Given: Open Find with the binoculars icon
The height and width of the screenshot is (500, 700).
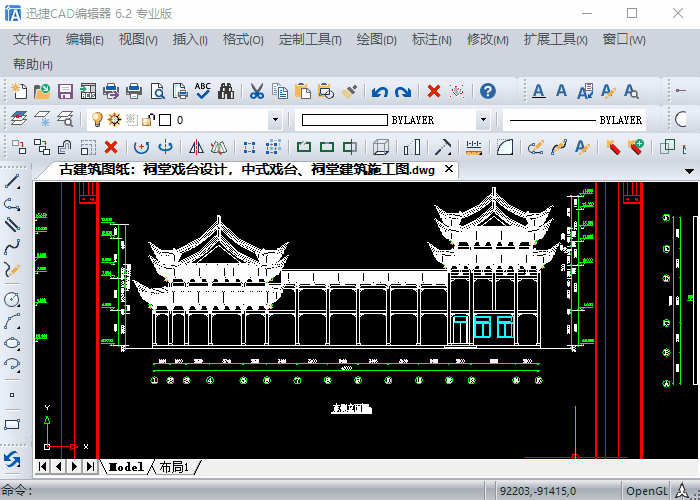Looking at the screenshot, I should coord(226,91).
